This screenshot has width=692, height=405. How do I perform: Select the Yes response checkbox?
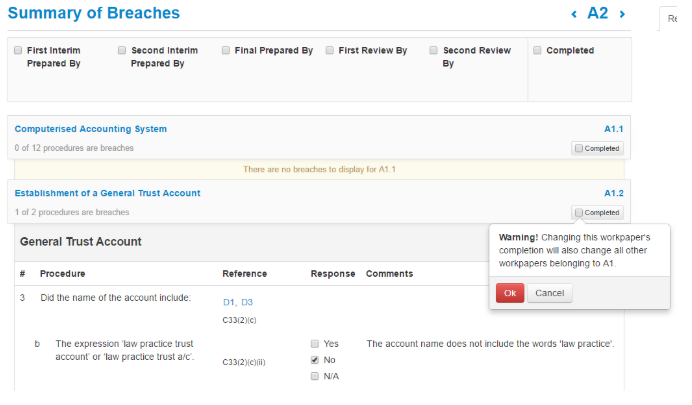click(315, 344)
